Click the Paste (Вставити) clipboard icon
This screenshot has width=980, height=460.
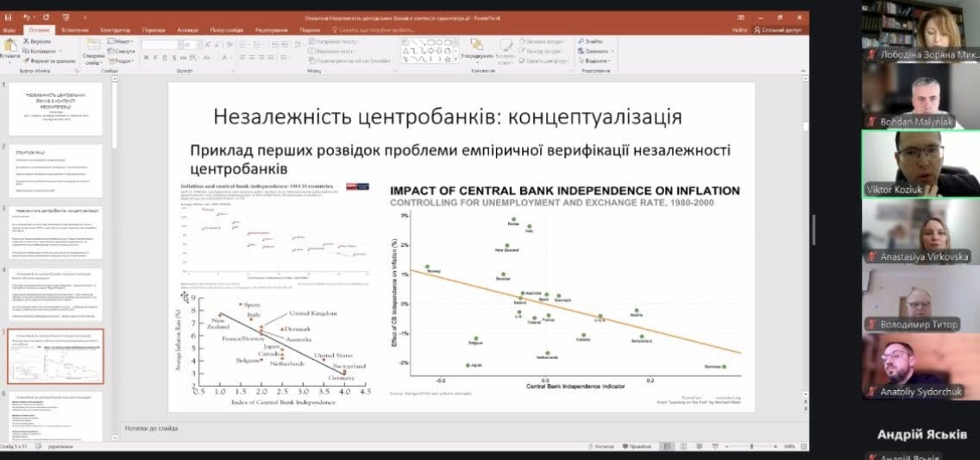10,48
